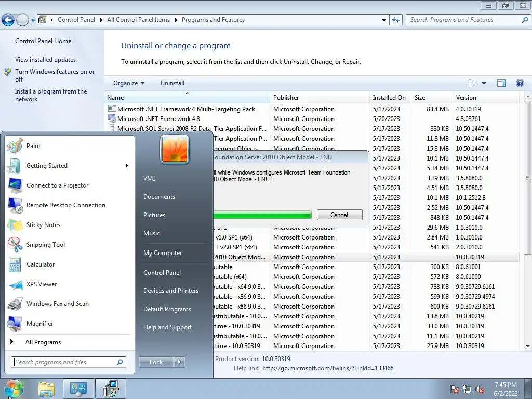Open Windows Explorer from taskbar
532x399 pixels.
[46, 389]
